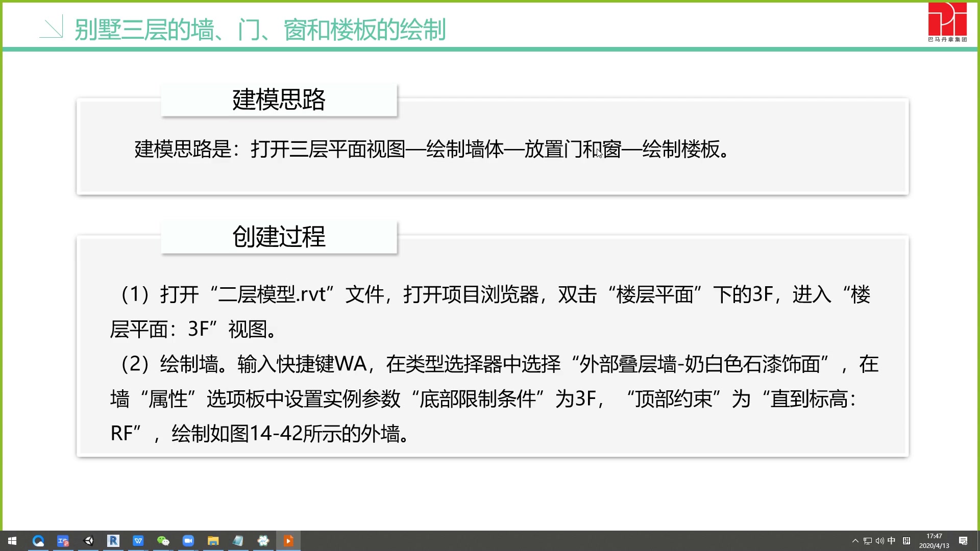This screenshot has width=980, height=551.
Task: Expand the hidden system tray icons
Action: pyautogui.click(x=855, y=541)
